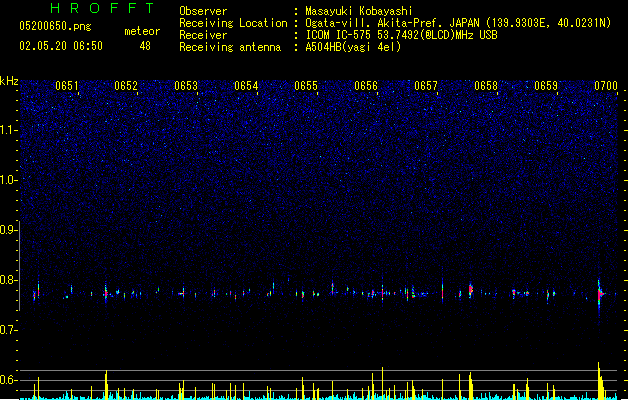The image size is (629, 400).
Task: Click the 0651 time marker
Action: point(67,86)
